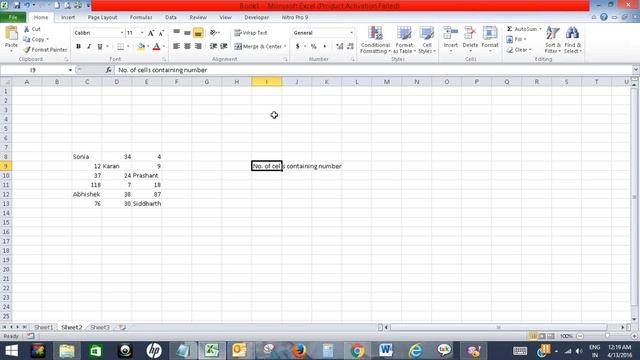The height and width of the screenshot is (360, 640).
Task: Apply the red font color
Action: [x=156, y=47]
